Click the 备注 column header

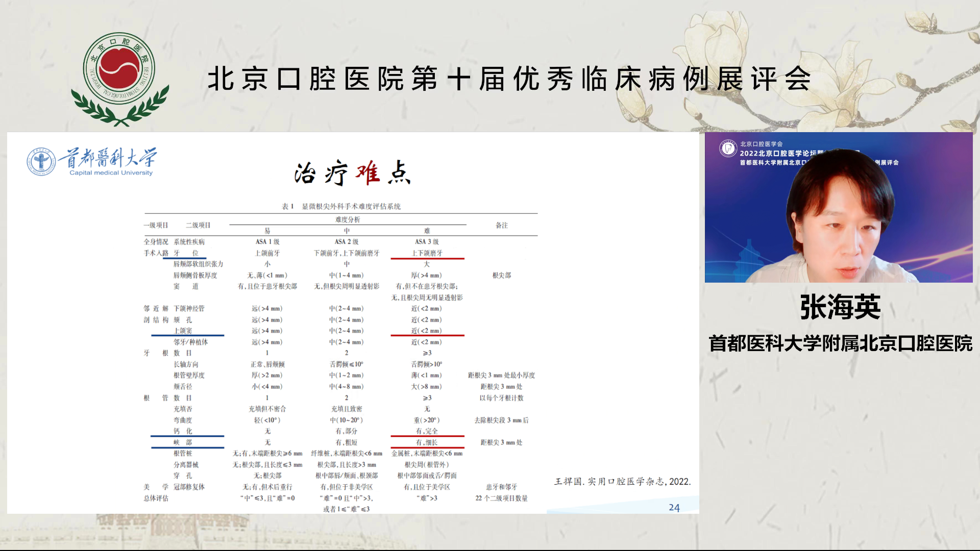pyautogui.click(x=501, y=225)
